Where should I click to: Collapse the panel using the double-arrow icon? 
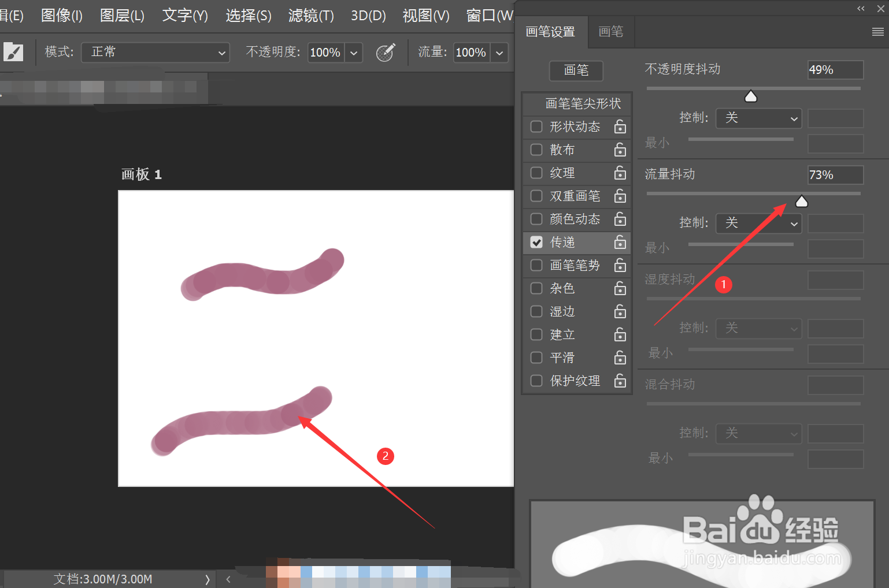861,8
